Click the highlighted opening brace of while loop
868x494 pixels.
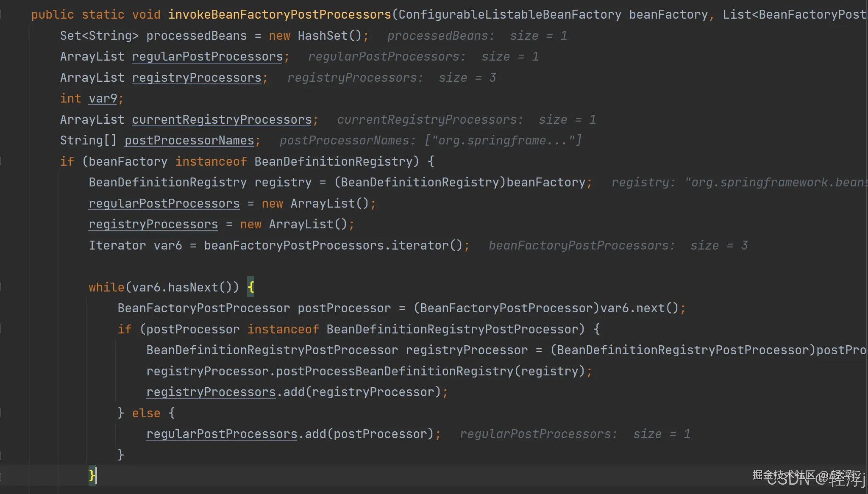pos(251,287)
